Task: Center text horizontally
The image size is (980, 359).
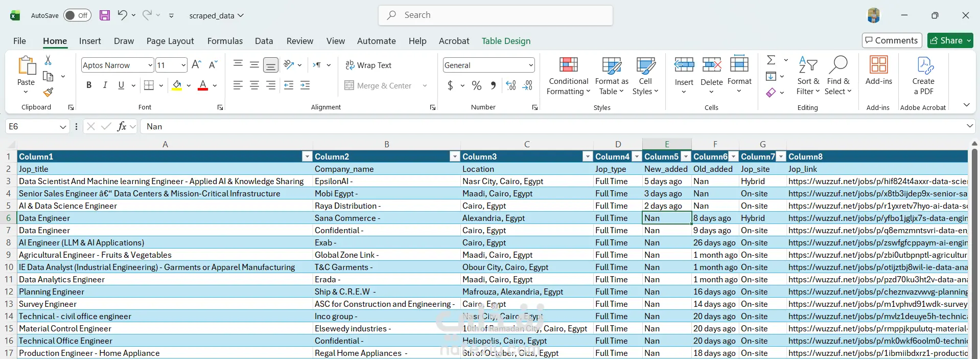Action: [254, 85]
